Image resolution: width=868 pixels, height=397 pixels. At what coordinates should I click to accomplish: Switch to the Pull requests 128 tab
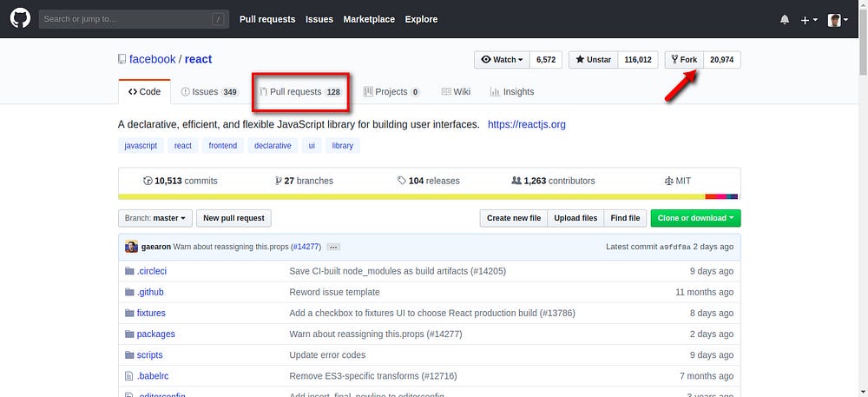(300, 92)
